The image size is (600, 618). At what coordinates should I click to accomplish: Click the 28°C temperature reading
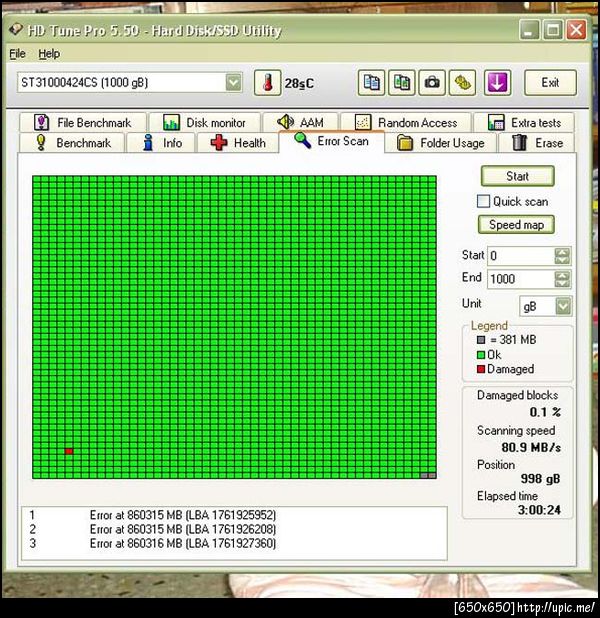tap(299, 84)
